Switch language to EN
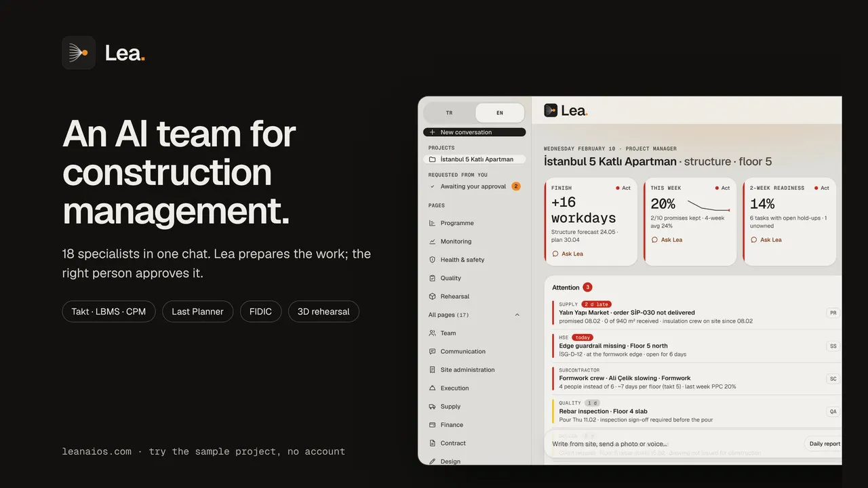868x488 pixels. coord(500,113)
